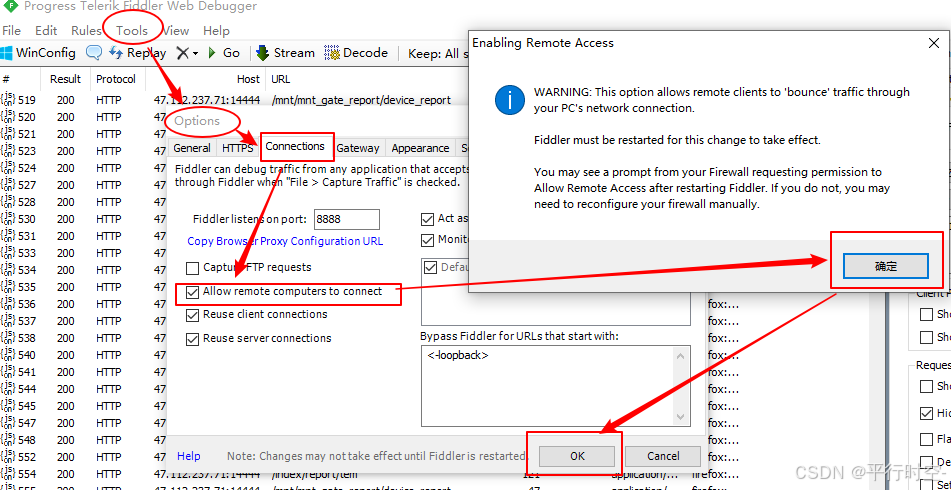
Task: Switch to the HTTPS tab
Action: (237, 149)
